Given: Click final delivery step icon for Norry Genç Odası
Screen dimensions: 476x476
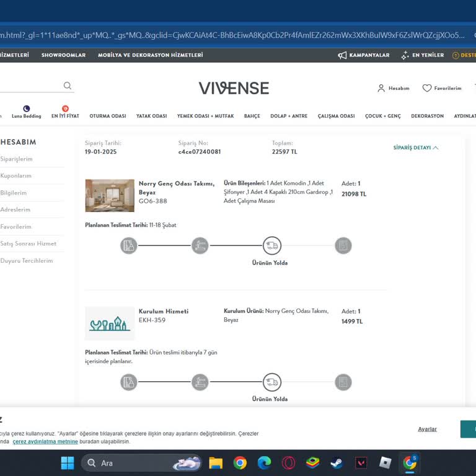Looking at the screenshot, I should pyautogui.click(x=343, y=245).
